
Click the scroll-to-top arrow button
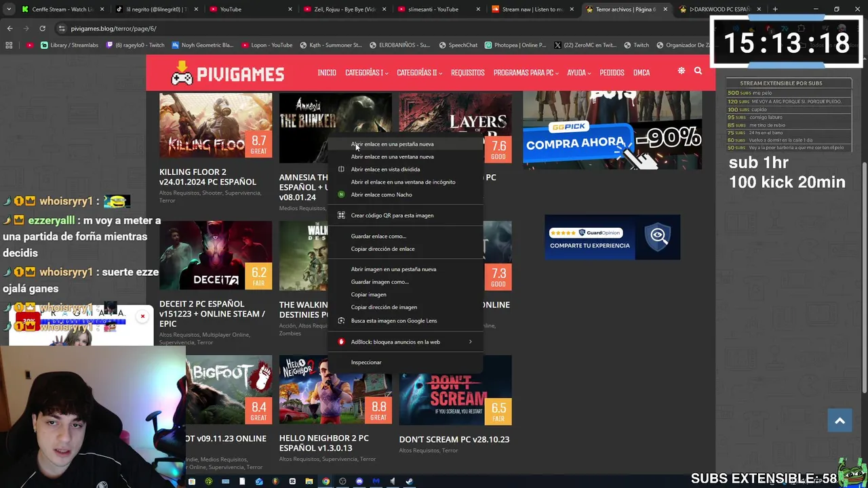point(840,421)
